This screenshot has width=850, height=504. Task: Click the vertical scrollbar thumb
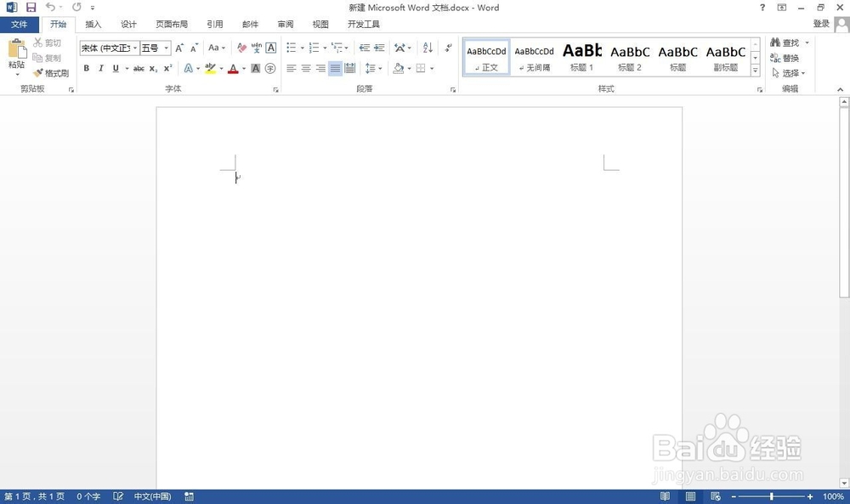point(844,201)
